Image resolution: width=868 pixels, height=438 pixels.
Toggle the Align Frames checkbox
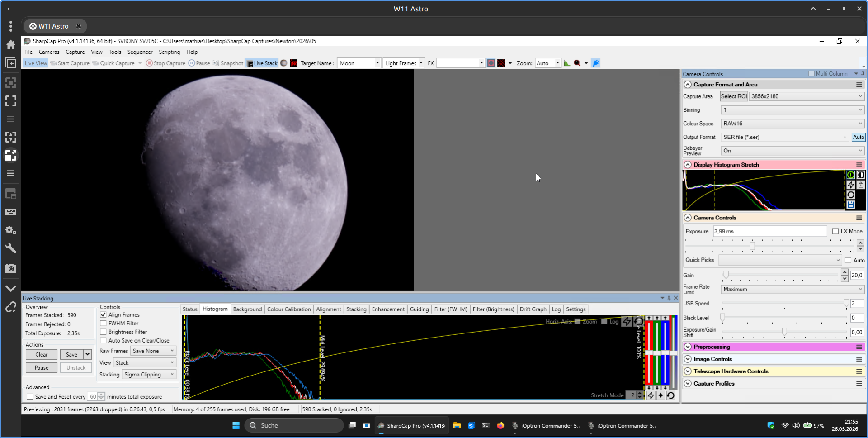[103, 315]
